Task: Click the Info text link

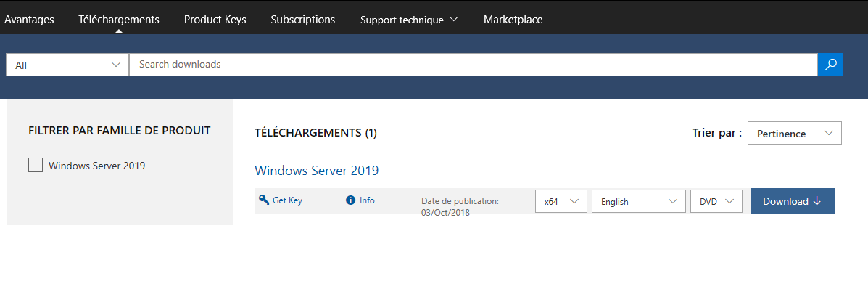Action: (x=367, y=200)
